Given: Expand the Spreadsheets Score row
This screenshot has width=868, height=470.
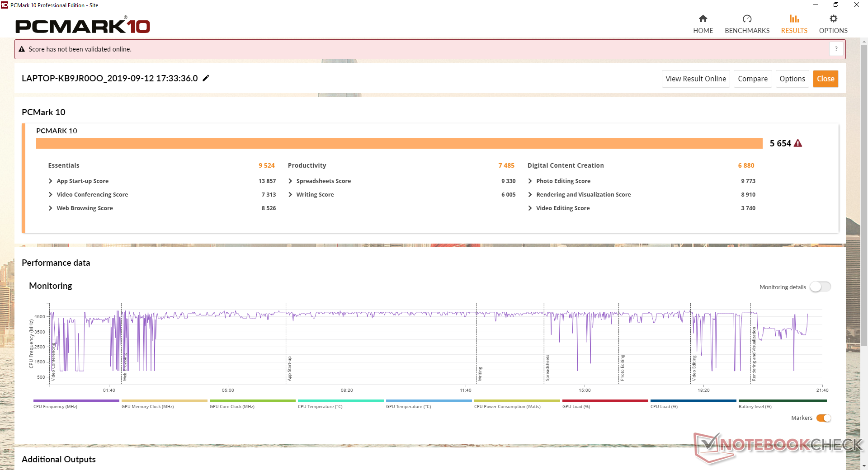Looking at the screenshot, I should pos(290,181).
